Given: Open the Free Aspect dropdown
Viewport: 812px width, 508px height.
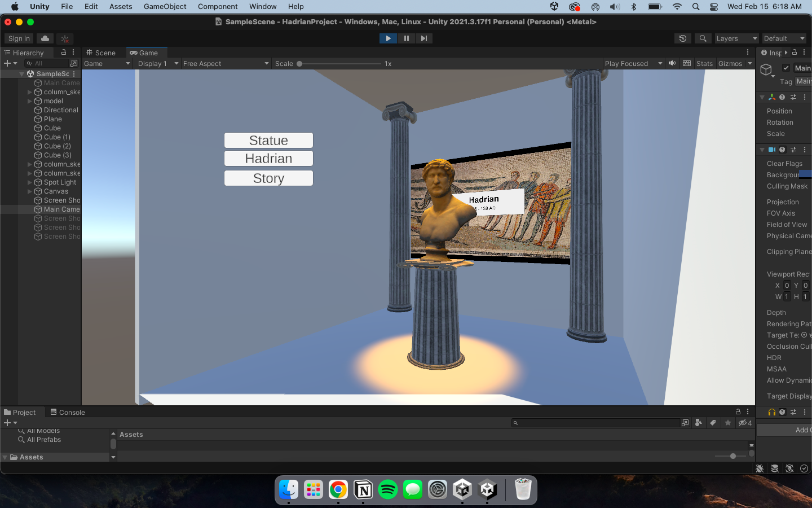Looking at the screenshot, I should click(226, 64).
